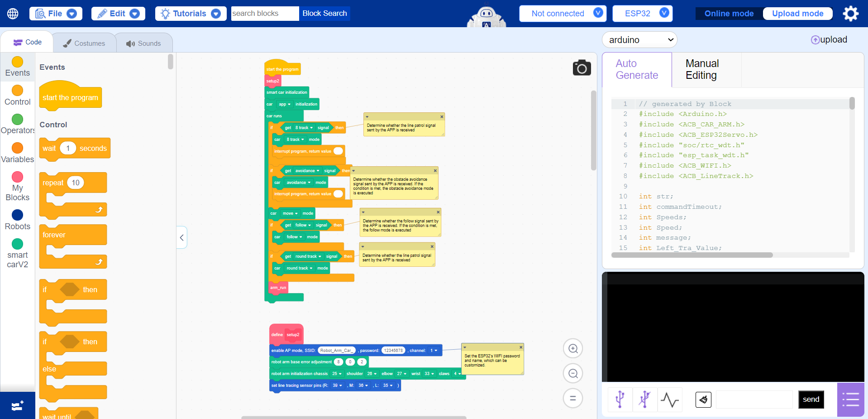Screen dimensions: 868x419
Task: Click the eraser clear console icon
Action: (x=703, y=400)
